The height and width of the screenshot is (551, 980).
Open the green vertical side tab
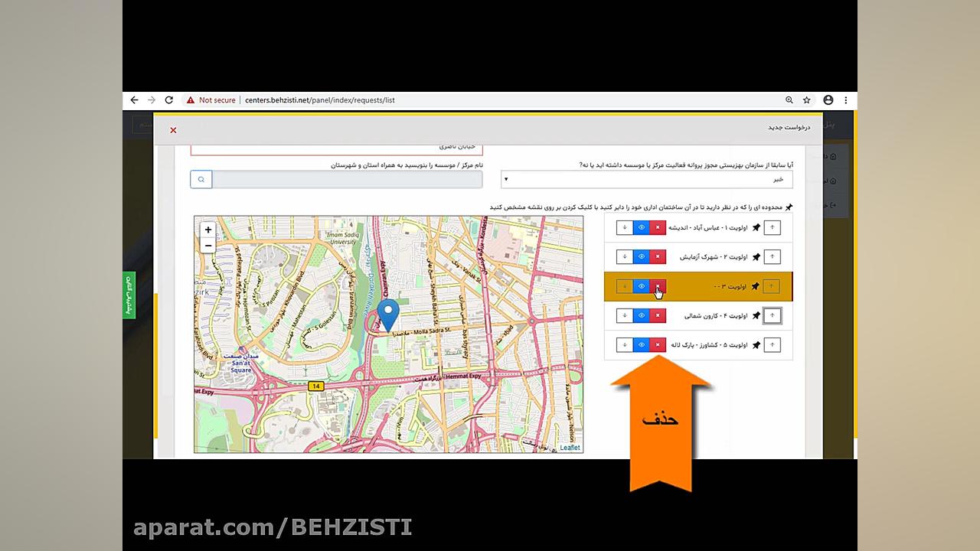pyautogui.click(x=129, y=295)
